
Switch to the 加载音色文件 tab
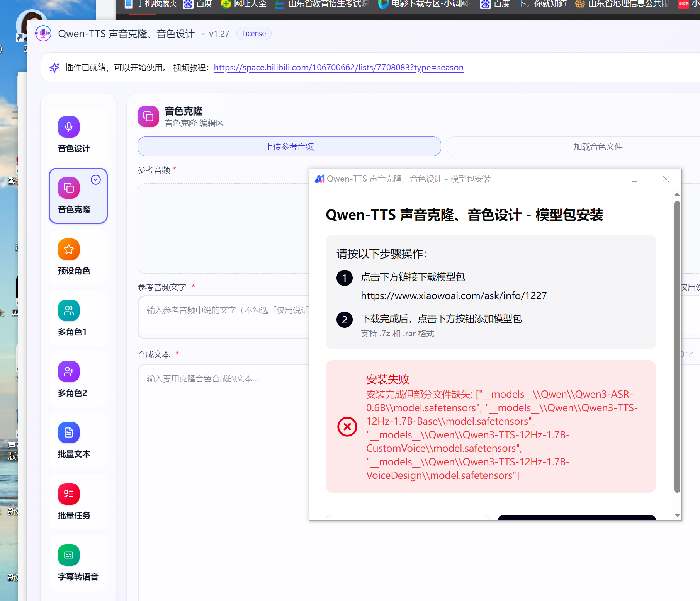tap(597, 147)
